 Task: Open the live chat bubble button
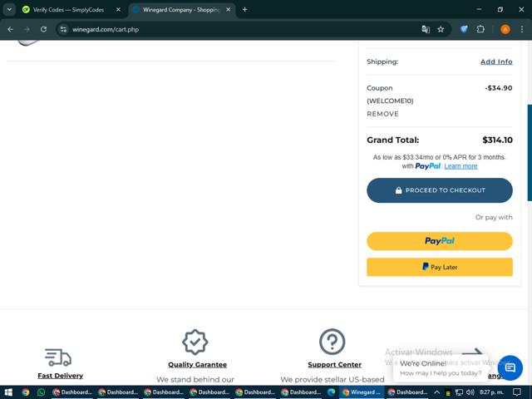click(x=510, y=367)
